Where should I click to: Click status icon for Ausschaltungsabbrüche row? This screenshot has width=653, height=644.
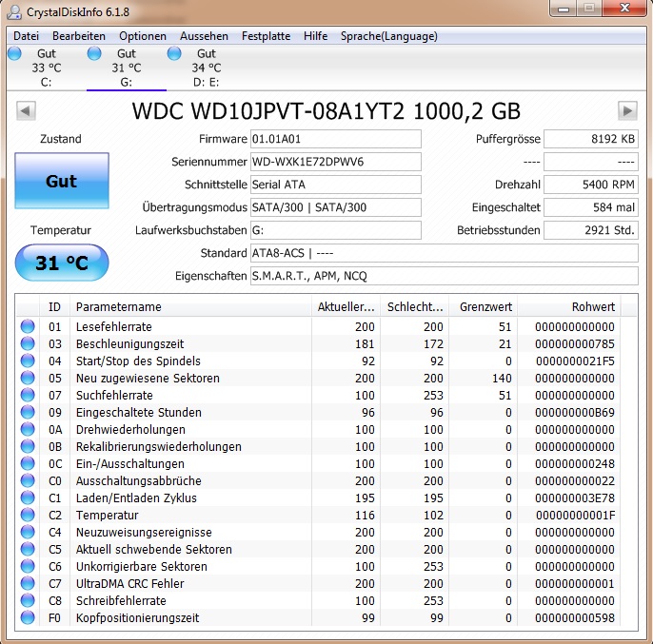tap(28, 480)
